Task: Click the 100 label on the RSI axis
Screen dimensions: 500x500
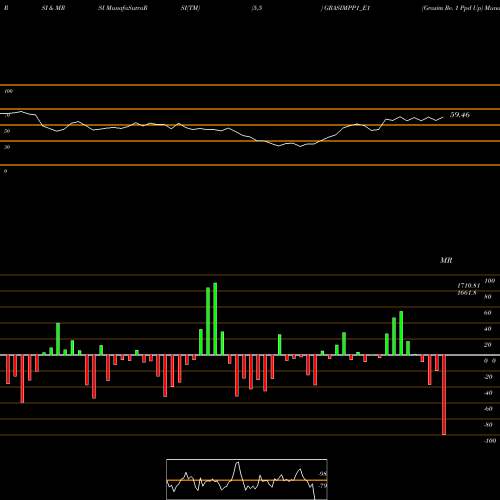Action: click(8, 91)
